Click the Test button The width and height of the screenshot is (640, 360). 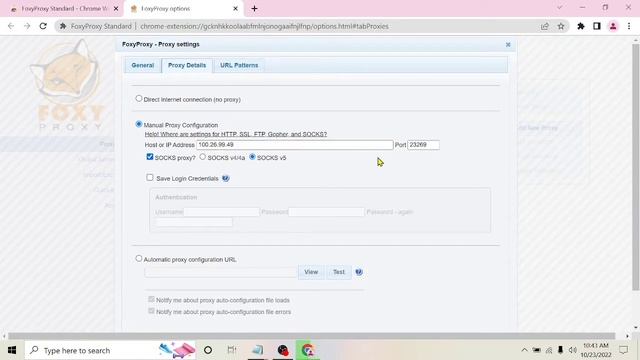[x=339, y=272]
